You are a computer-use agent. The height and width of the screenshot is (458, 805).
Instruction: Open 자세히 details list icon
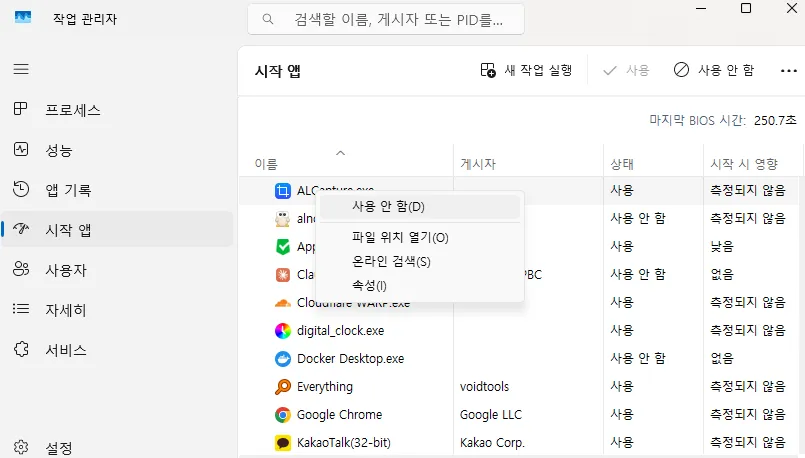click(21, 309)
